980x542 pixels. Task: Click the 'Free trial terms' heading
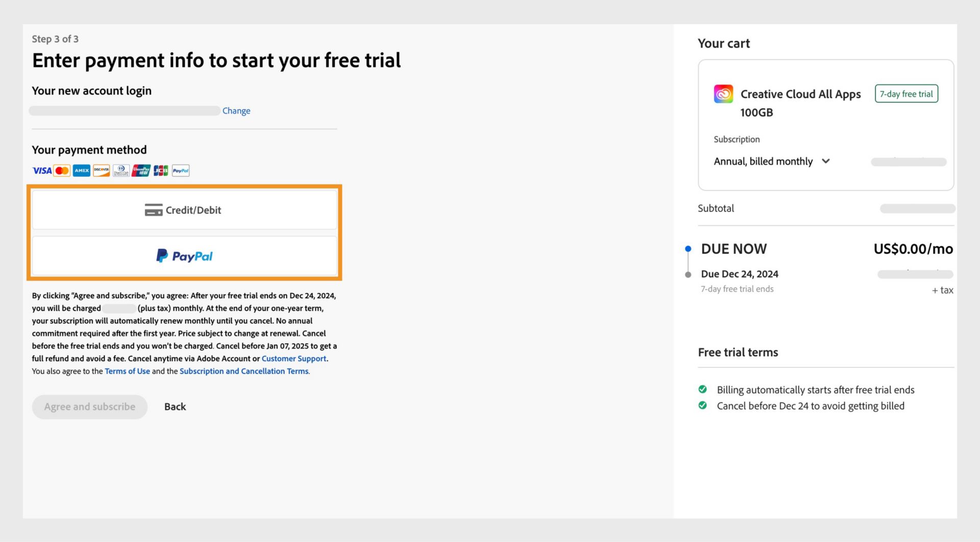[x=738, y=352]
